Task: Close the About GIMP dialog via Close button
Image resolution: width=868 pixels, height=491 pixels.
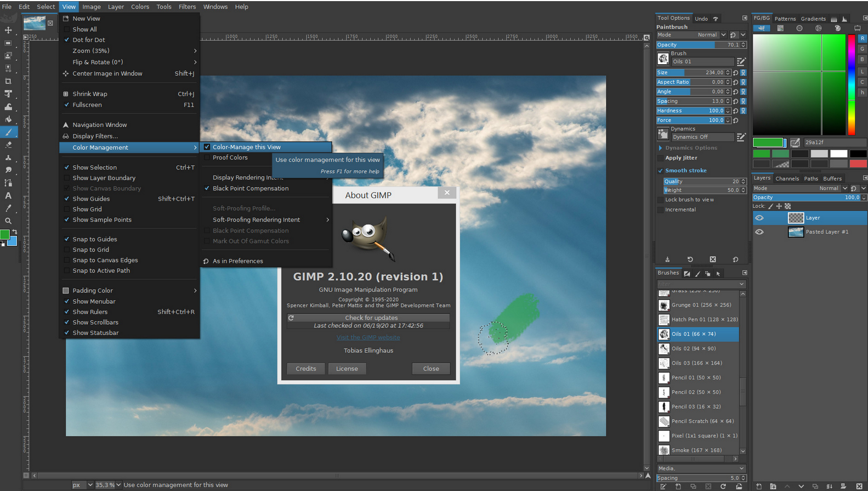Action: pyautogui.click(x=431, y=369)
